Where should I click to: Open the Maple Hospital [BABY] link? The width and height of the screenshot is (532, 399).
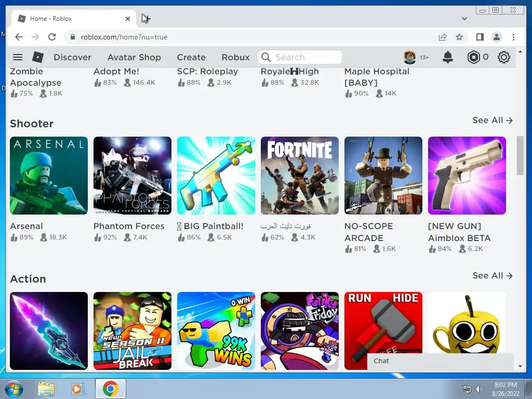pos(377,77)
